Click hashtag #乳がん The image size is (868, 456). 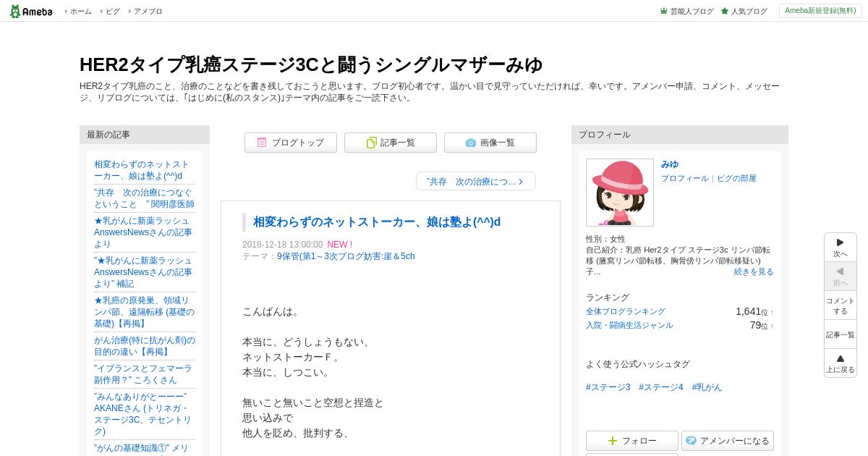[707, 387]
